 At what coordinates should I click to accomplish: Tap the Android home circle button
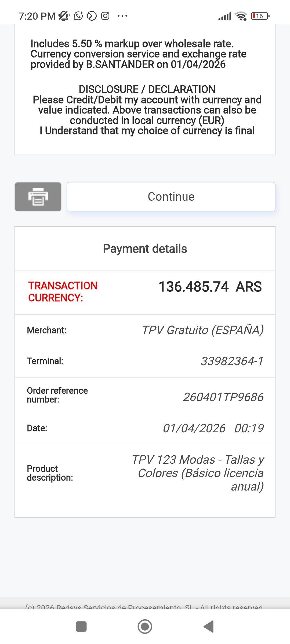pos(145,627)
